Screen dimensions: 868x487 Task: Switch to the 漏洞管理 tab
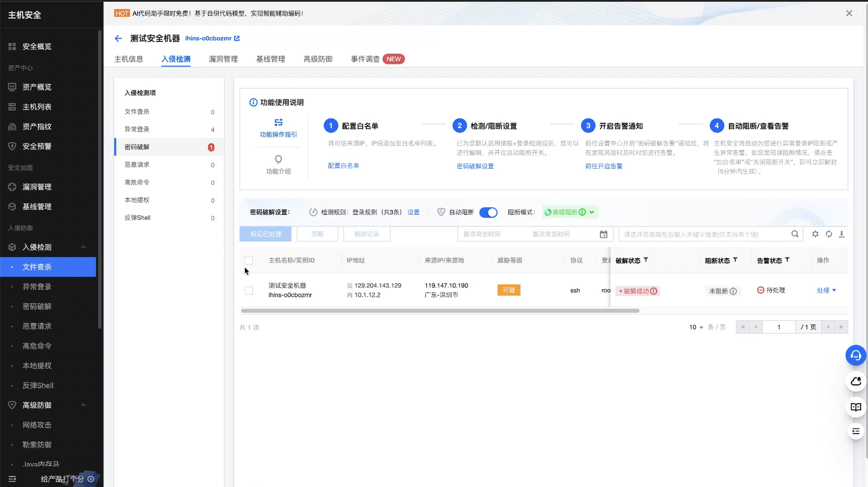[223, 59]
